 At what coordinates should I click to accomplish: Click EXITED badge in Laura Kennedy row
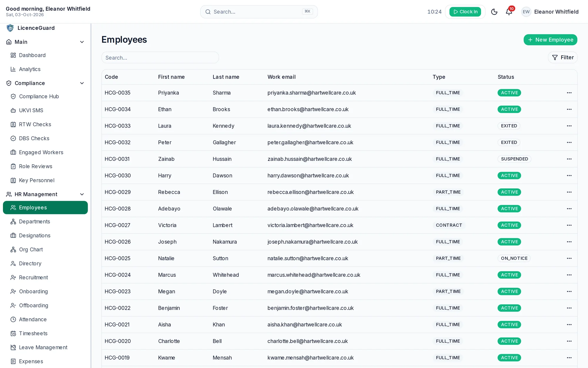click(x=509, y=126)
